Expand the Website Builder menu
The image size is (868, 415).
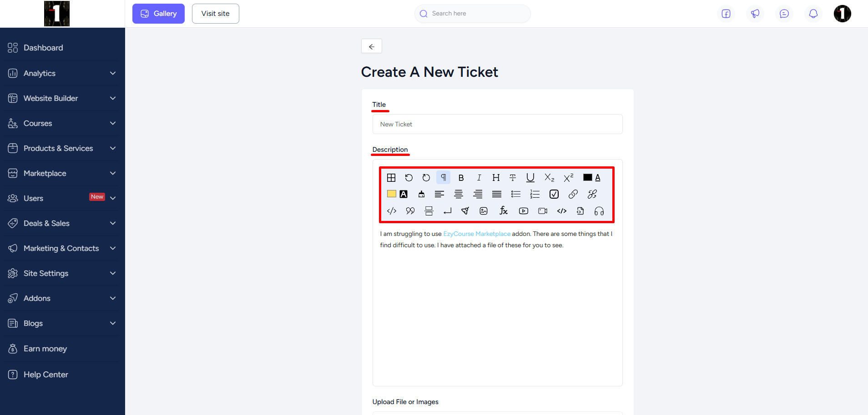point(62,98)
